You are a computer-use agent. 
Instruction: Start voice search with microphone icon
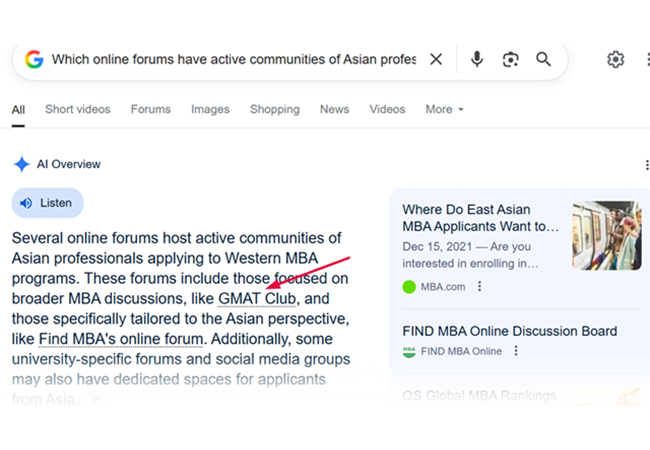tap(477, 60)
